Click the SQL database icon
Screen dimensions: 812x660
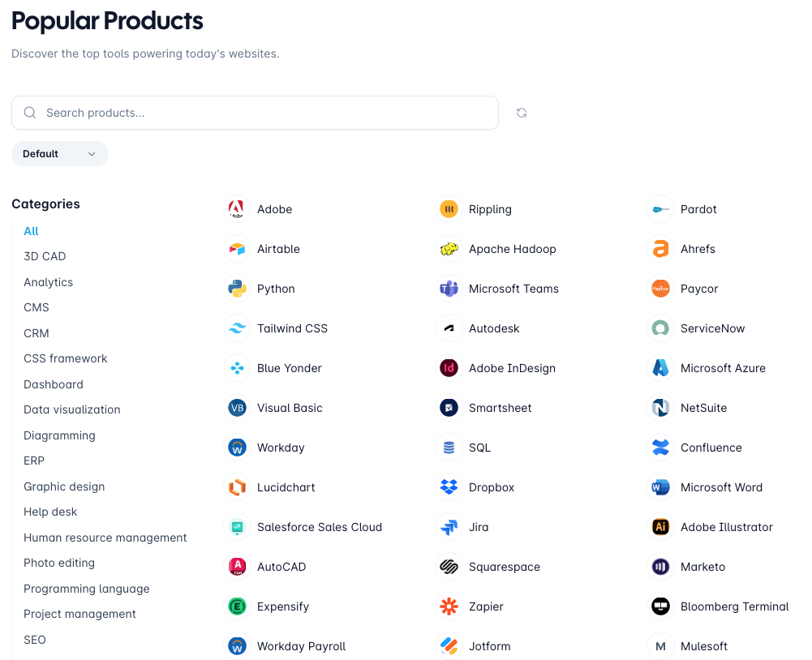click(449, 448)
